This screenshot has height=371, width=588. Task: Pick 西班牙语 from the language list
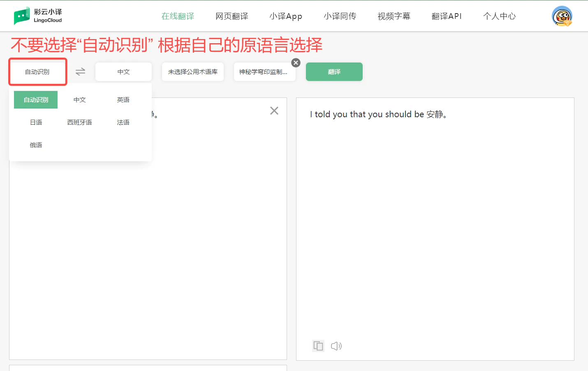79,123
